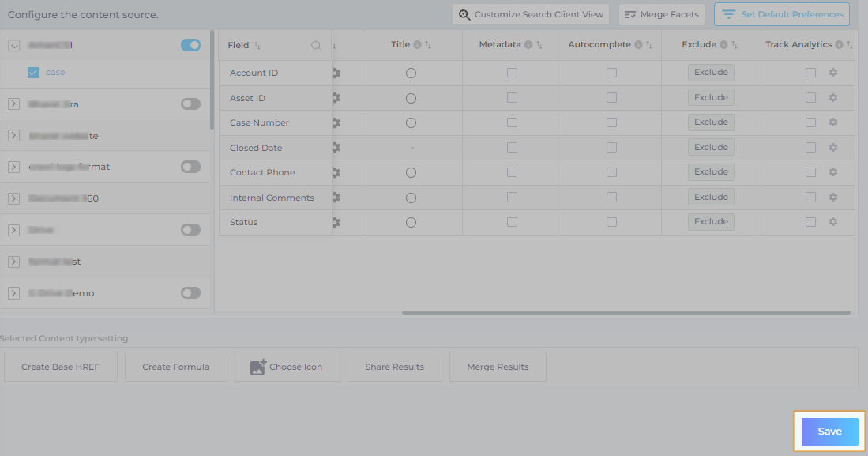The width and height of the screenshot is (868, 456).
Task: Expand the content source ending in 'mat'
Action: coord(13,167)
